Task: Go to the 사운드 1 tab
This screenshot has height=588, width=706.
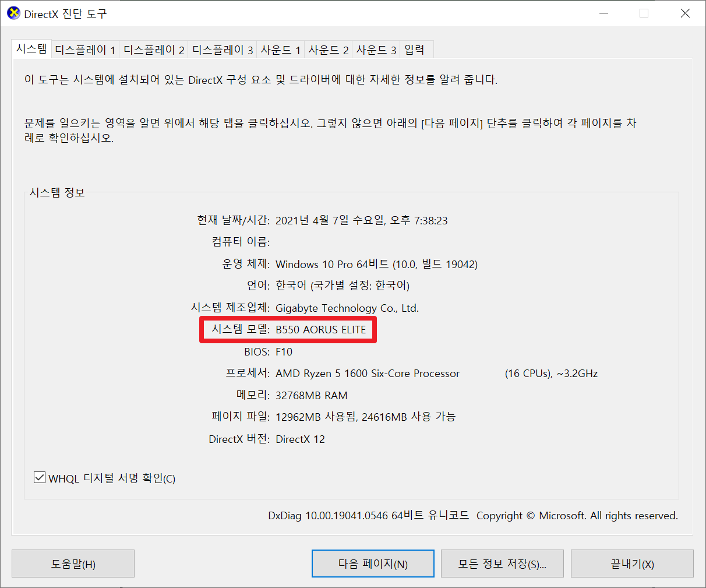Action: (280, 50)
